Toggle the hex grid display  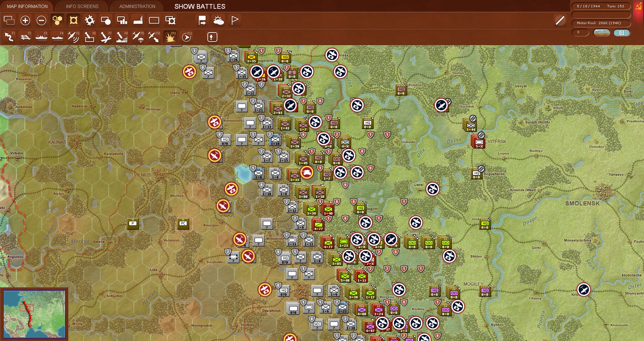pyautogui.click(x=57, y=20)
